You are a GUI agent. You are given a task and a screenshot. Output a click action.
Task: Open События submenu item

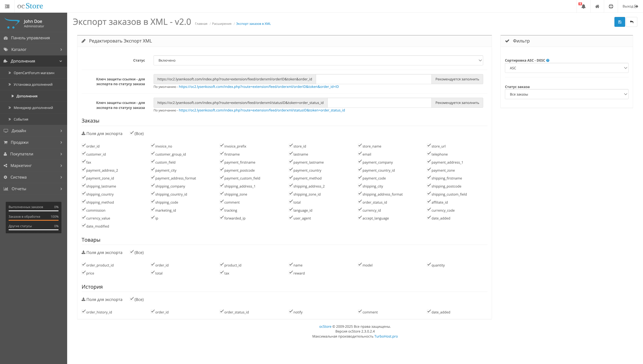34,119
